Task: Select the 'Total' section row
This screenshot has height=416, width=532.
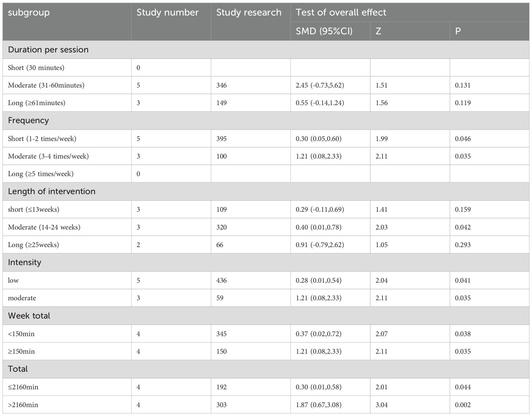Action: point(266,369)
